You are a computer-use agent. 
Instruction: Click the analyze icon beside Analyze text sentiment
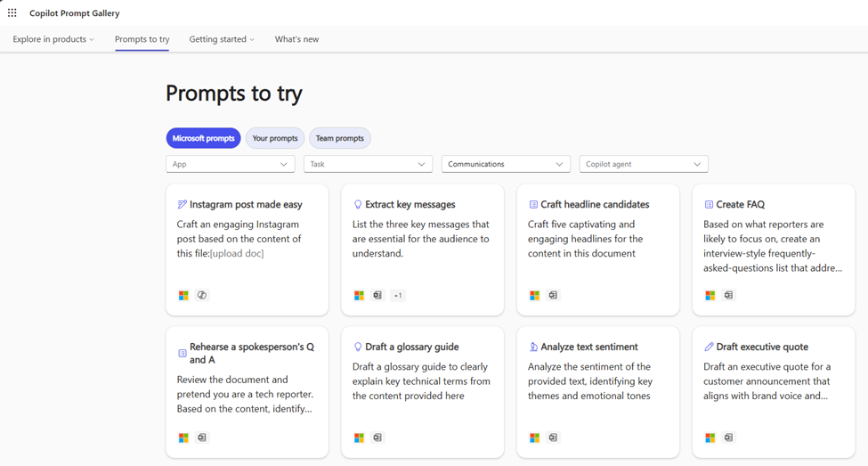(533, 347)
